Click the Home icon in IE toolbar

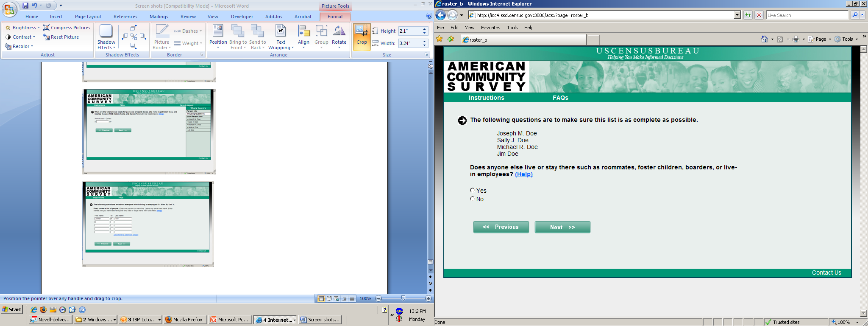(x=764, y=39)
